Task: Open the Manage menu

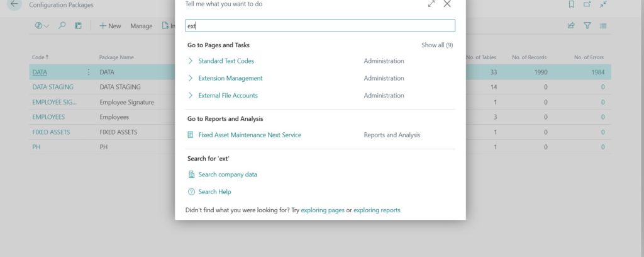Action: coord(142,26)
